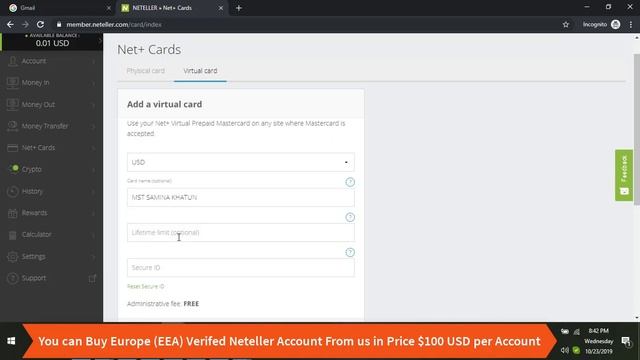This screenshot has height=360, width=640.
Task: Click the help icon above Card name field
Action: click(350, 182)
